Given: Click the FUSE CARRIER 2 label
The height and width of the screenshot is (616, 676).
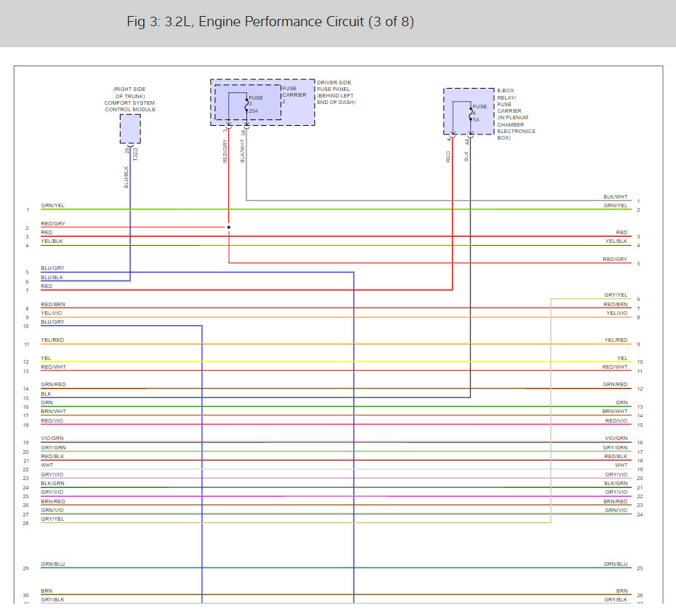Looking at the screenshot, I should [x=294, y=95].
